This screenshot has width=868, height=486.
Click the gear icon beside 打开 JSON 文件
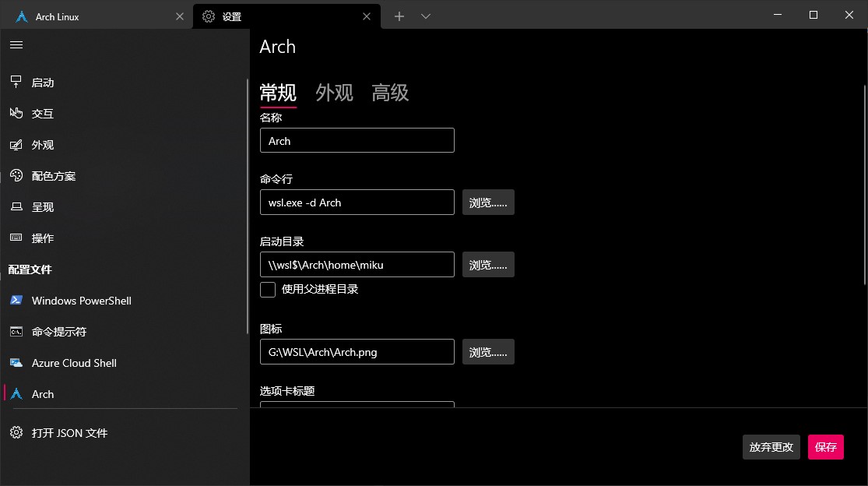click(16, 432)
